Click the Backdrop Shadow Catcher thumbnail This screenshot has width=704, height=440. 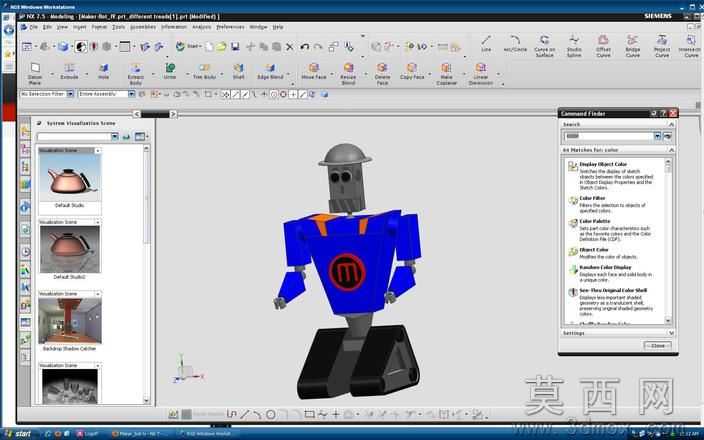coord(70,321)
